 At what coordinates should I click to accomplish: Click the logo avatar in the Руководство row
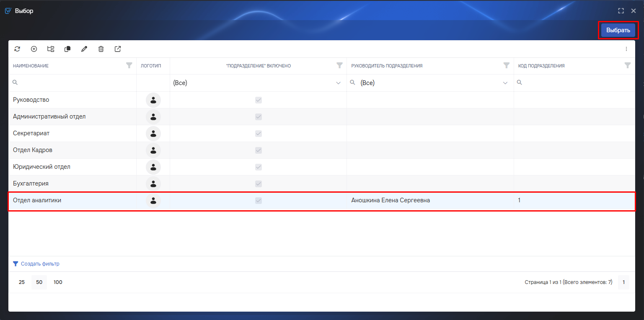click(x=153, y=100)
